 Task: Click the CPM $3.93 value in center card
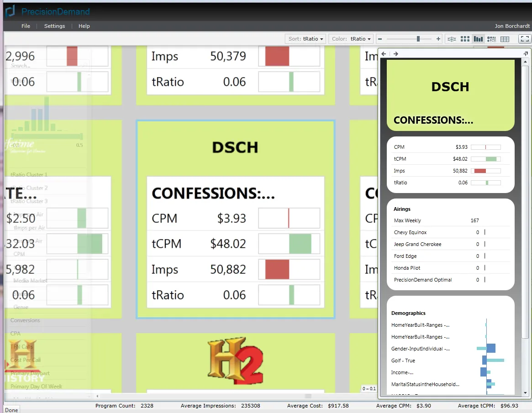click(232, 219)
